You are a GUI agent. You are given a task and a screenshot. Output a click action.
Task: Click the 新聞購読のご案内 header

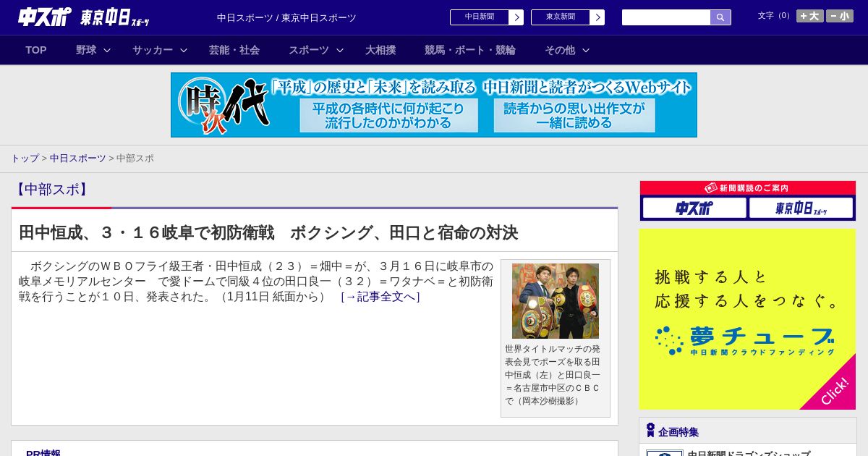click(748, 188)
